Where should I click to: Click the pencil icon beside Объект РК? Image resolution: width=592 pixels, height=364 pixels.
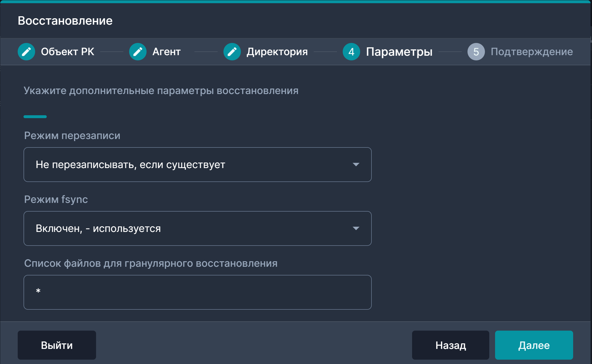(26, 52)
